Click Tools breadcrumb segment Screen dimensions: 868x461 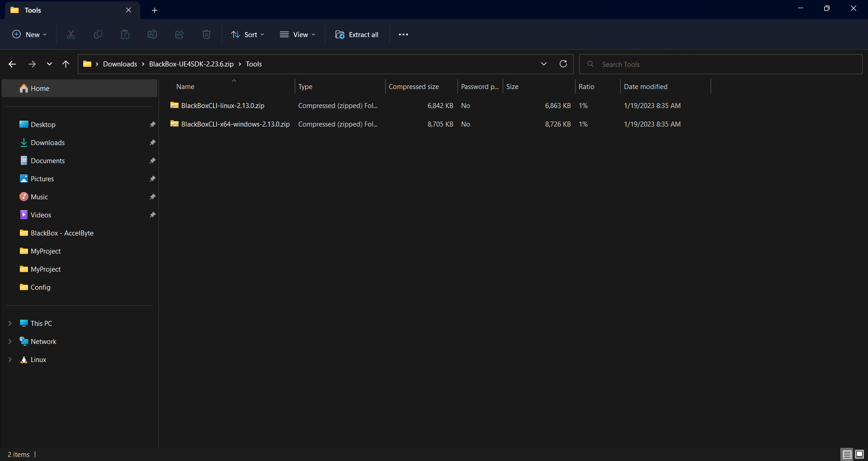pyautogui.click(x=254, y=64)
